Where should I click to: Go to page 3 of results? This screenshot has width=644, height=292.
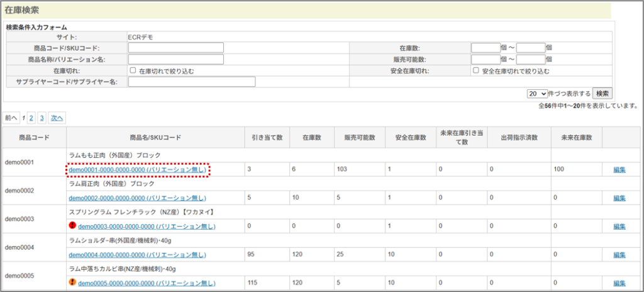(x=42, y=118)
